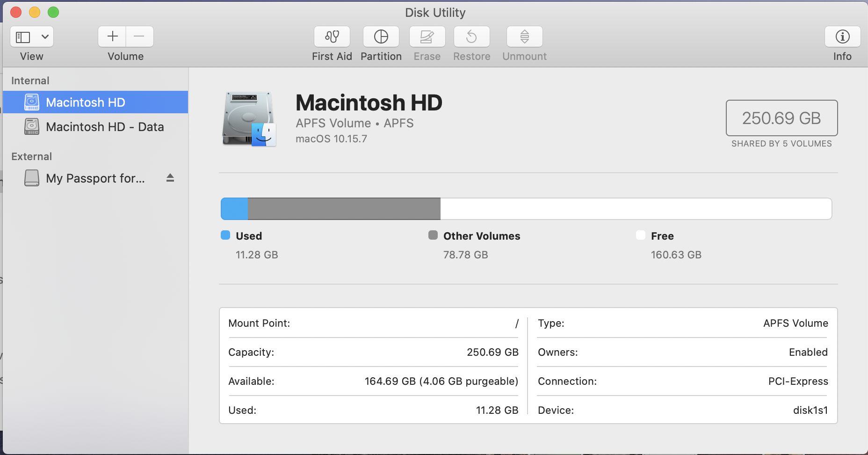Viewport: 868px width, 455px height.
Task: Click the Internal sidebar section header
Action: pos(30,81)
